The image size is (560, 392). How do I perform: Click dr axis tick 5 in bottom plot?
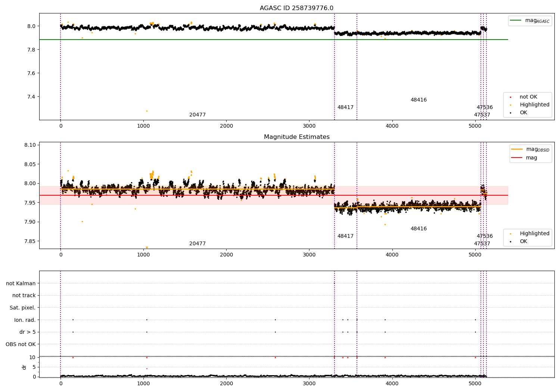[34, 367]
